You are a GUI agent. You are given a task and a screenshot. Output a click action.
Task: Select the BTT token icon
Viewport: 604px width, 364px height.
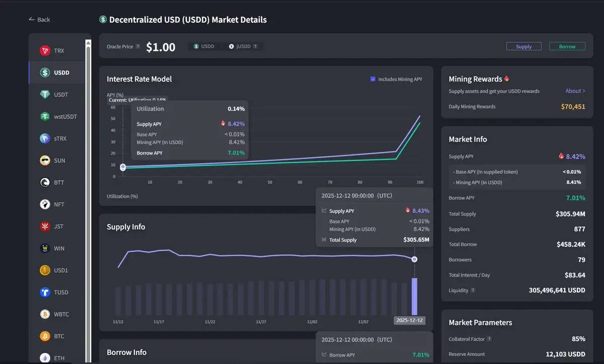coord(46,182)
